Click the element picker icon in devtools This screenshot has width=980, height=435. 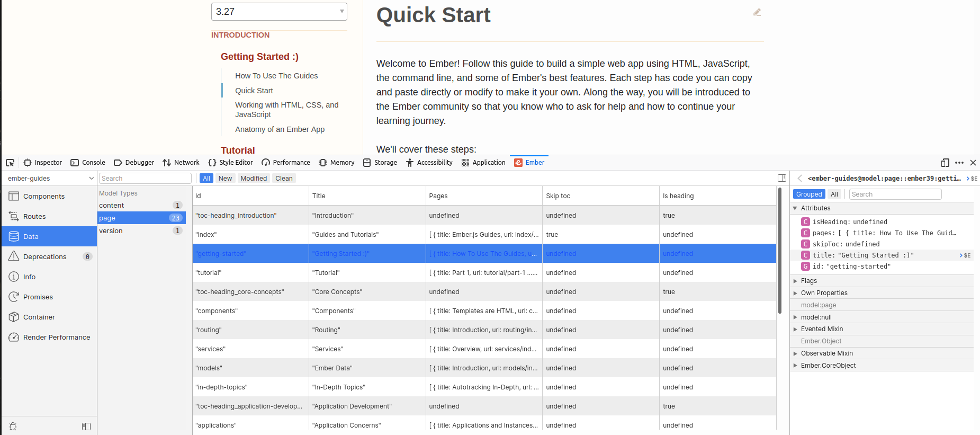tap(10, 163)
